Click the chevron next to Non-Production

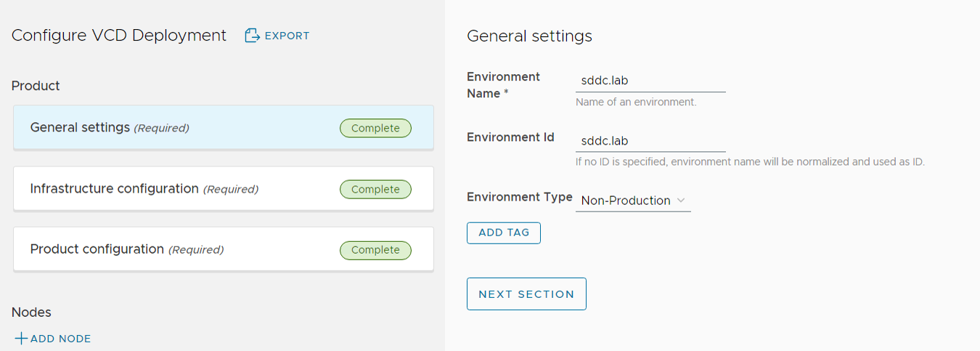pyautogui.click(x=681, y=201)
